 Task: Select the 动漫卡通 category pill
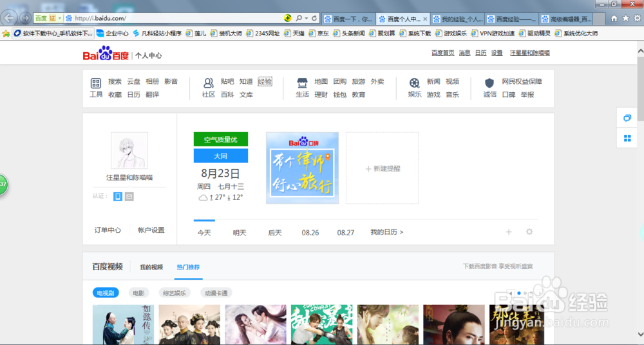click(x=216, y=293)
